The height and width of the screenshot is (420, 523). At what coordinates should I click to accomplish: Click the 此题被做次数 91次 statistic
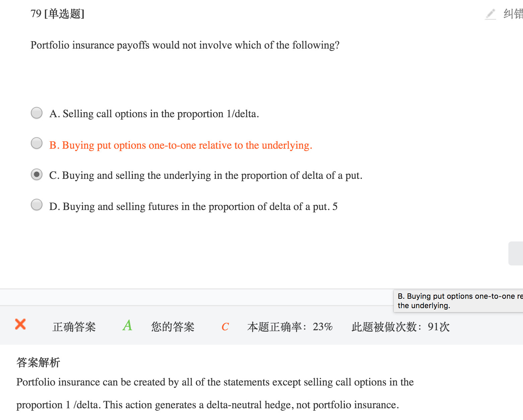[x=400, y=327]
